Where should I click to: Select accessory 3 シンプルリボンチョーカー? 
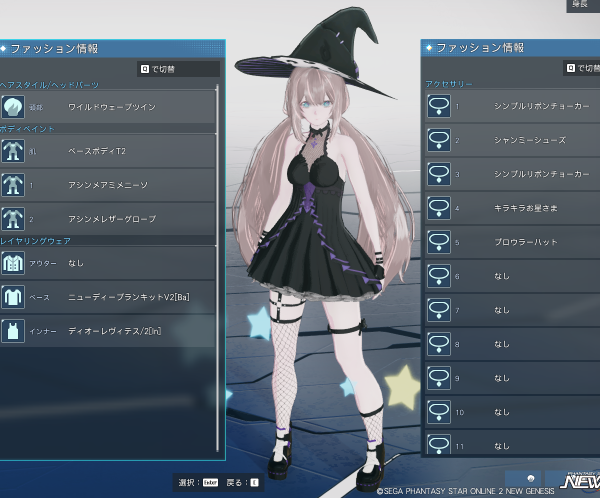tap(512, 174)
